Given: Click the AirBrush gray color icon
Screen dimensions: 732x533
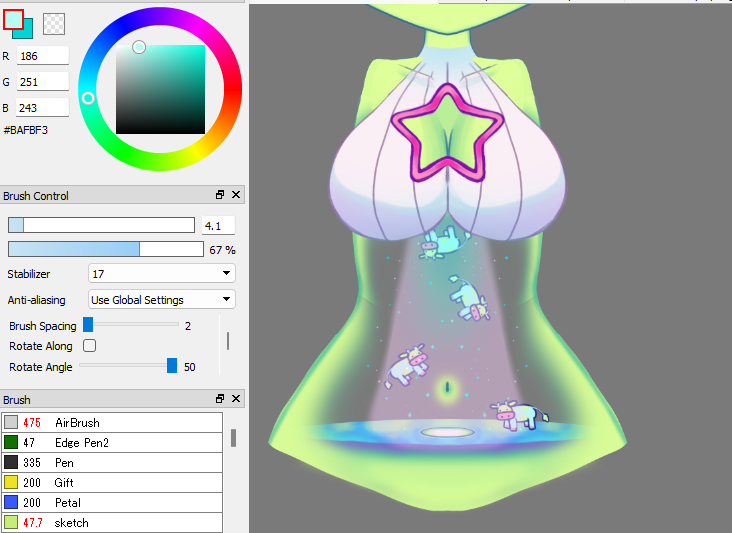Looking at the screenshot, I should tap(11, 422).
